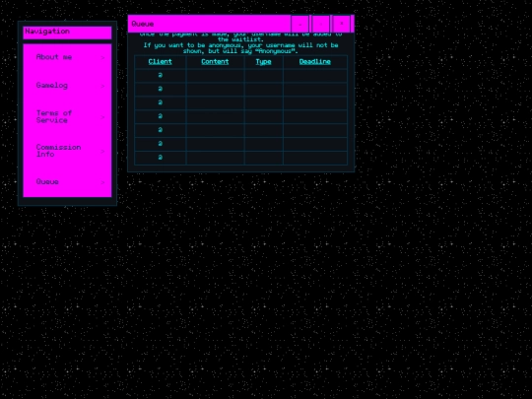Click the Deadline column header
Image resolution: width=532 pixels, height=399 pixels.
pos(315,62)
